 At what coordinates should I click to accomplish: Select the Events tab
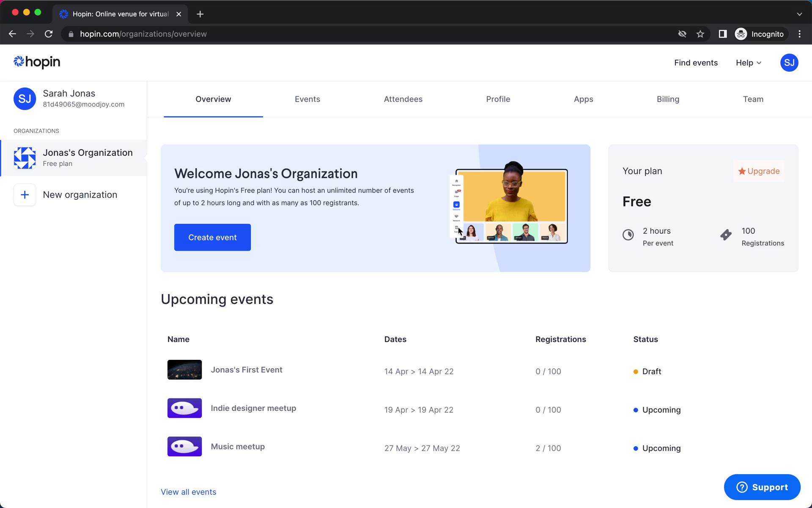(x=307, y=99)
